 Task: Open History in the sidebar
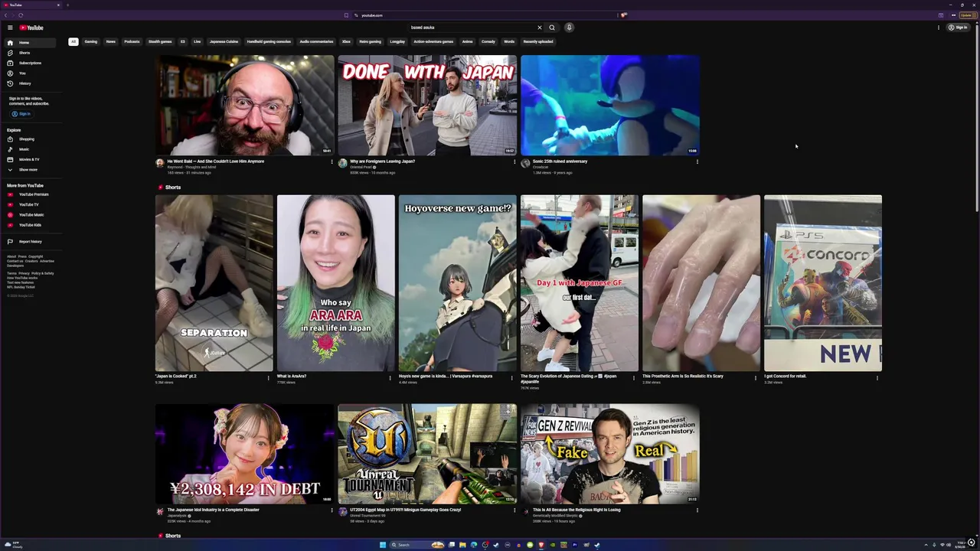pyautogui.click(x=28, y=83)
